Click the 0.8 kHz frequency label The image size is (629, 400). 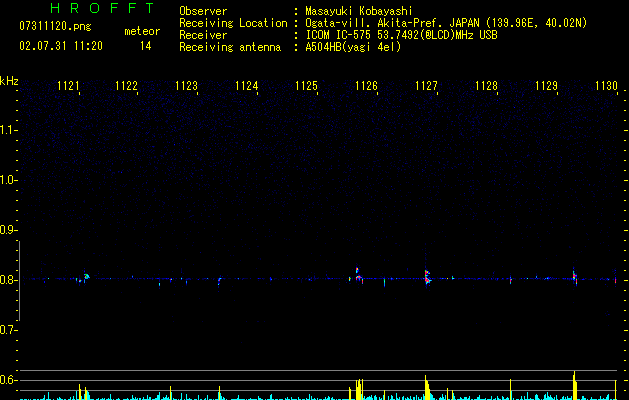tap(8, 280)
